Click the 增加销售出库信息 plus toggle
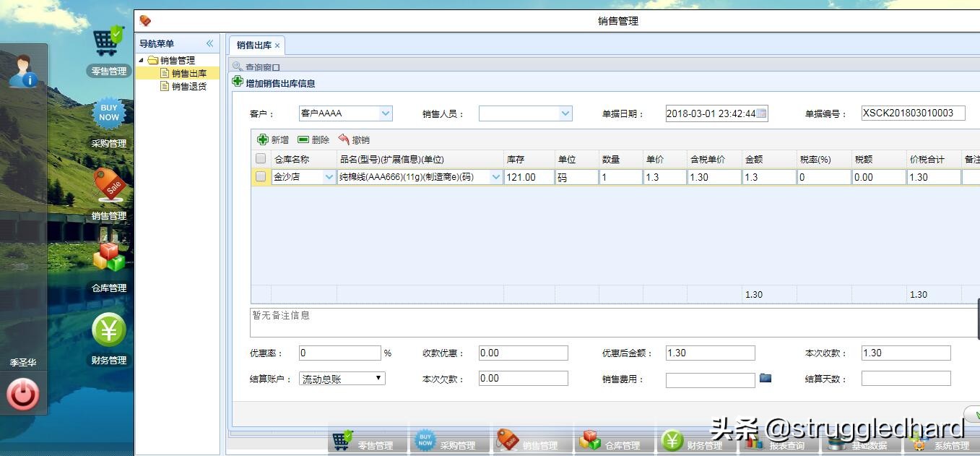Screen dimensions: 980x456 pos(238,82)
